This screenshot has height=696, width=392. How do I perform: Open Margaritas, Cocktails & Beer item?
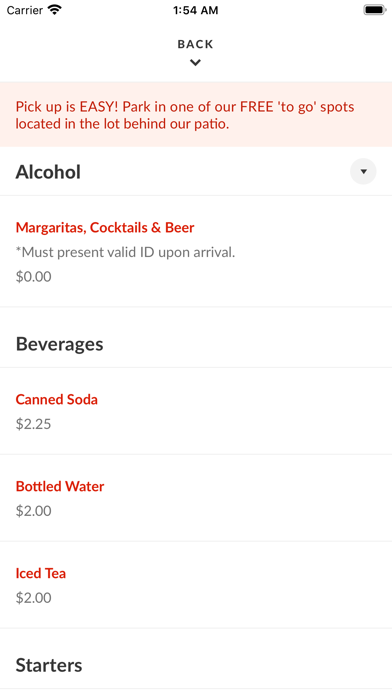point(105,228)
